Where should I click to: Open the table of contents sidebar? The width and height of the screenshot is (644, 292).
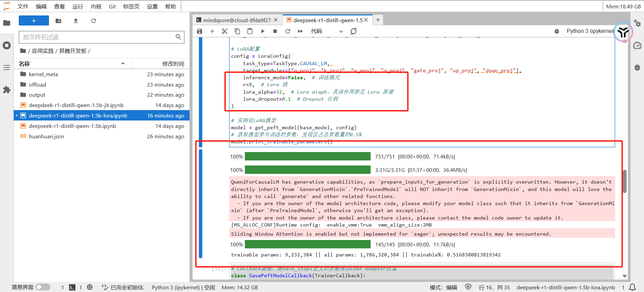[x=7, y=68]
